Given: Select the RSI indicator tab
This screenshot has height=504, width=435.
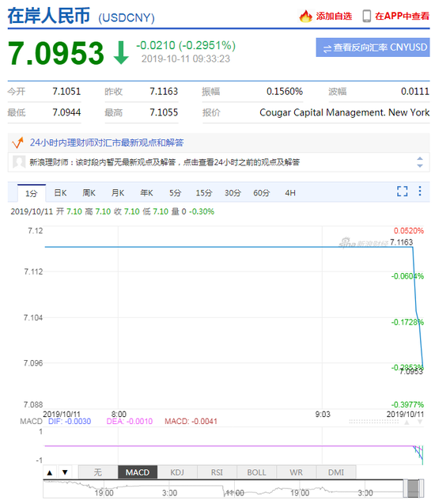Looking at the screenshot, I should pyautogui.click(x=217, y=472).
